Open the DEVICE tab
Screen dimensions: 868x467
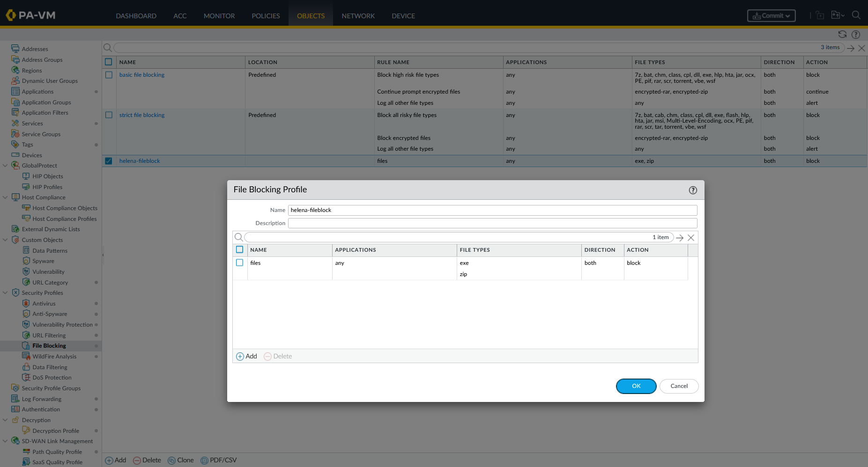pyautogui.click(x=403, y=16)
